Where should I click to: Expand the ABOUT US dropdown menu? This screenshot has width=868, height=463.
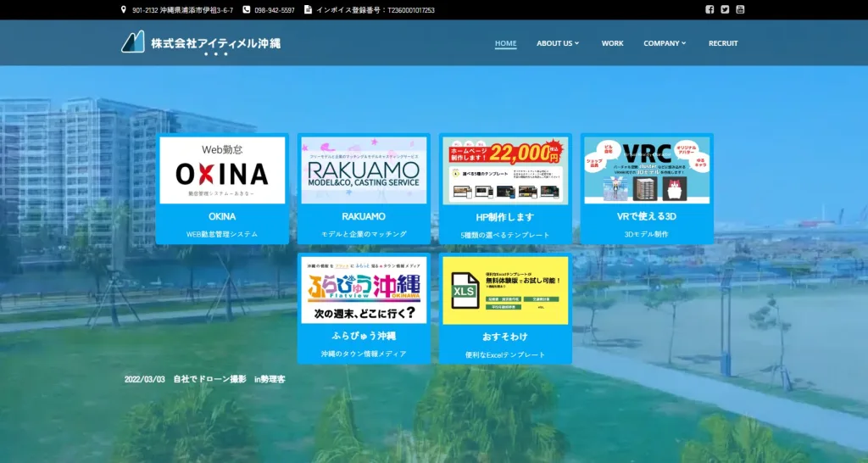coord(558,43)
